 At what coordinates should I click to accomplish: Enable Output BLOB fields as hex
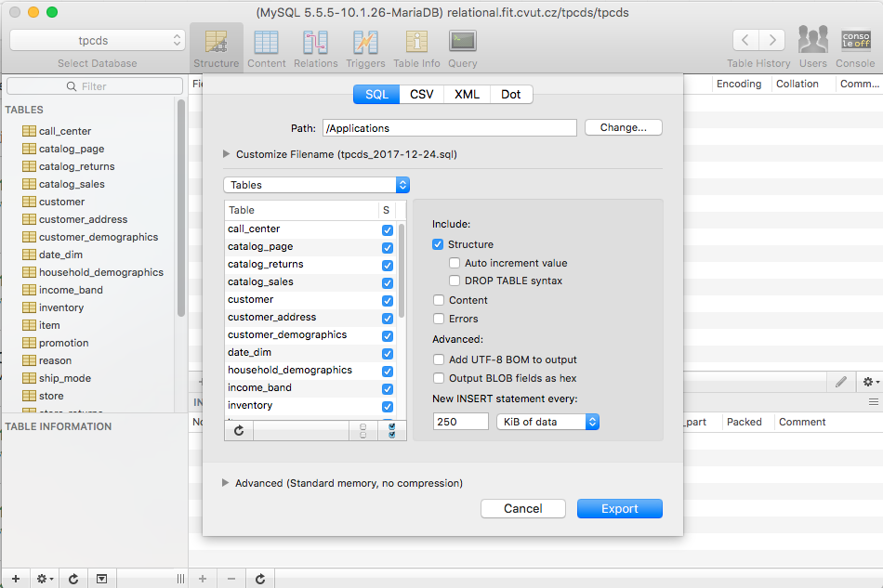click(x=439, y=378)
